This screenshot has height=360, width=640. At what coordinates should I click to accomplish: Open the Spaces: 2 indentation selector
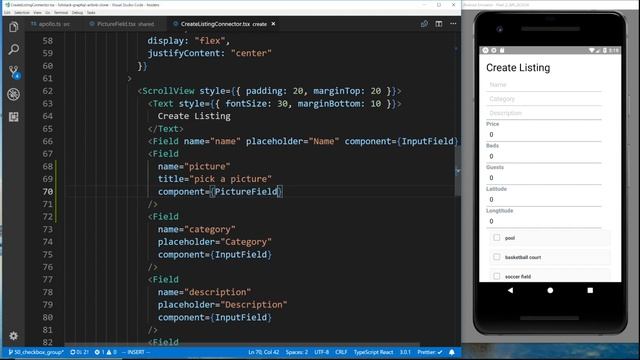(x=297, y=352)
